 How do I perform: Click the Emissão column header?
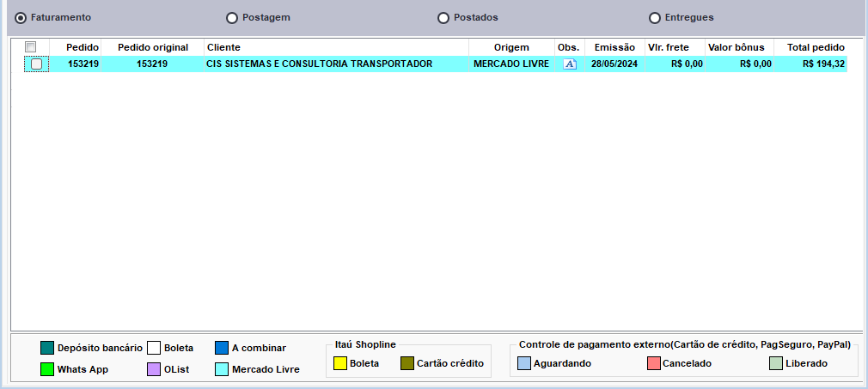tap(614, 47)
